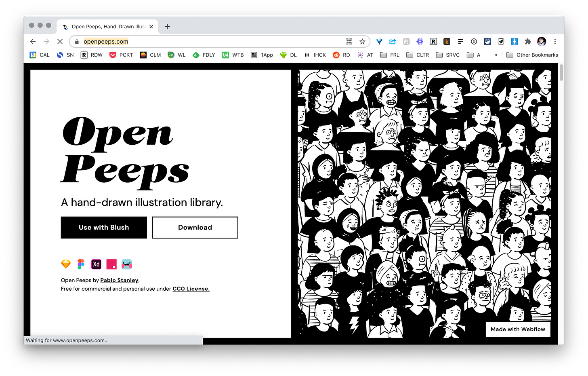Open the WL bookmark
The width and height of the screenshot is (588, 376).
[176, 55]
